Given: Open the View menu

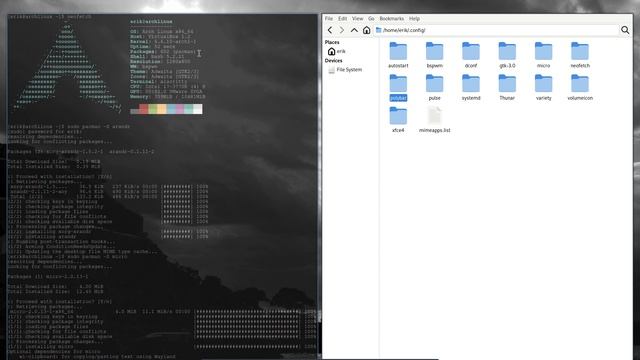Looking at the screenshot, I should tap(358, 19).
